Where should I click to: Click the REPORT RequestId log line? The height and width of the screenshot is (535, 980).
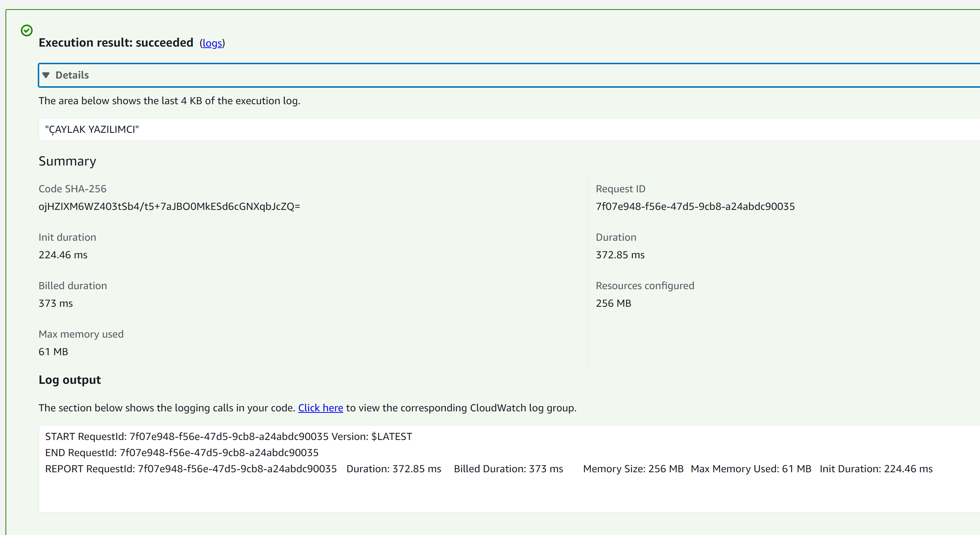coord(191,469)
